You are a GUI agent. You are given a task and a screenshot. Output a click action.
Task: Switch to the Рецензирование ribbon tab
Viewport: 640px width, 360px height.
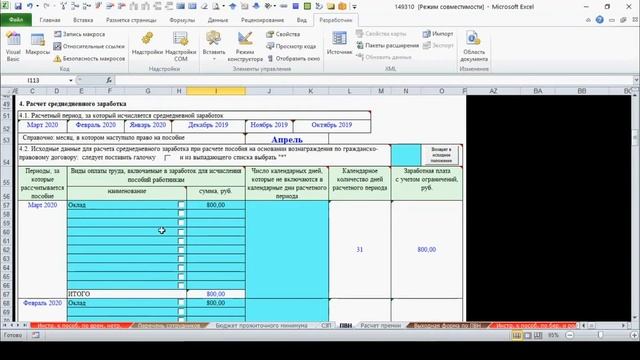click(262, 20)
